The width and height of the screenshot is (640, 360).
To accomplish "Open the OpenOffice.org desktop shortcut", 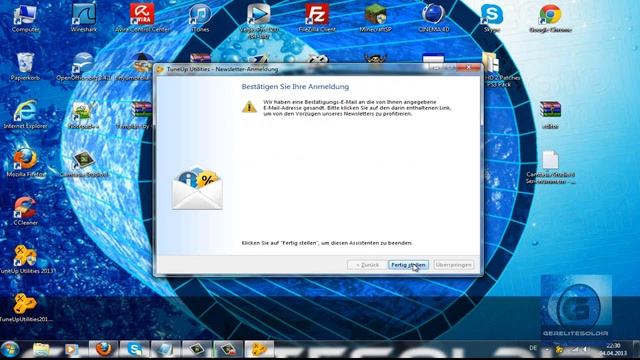I will point(84,67).
